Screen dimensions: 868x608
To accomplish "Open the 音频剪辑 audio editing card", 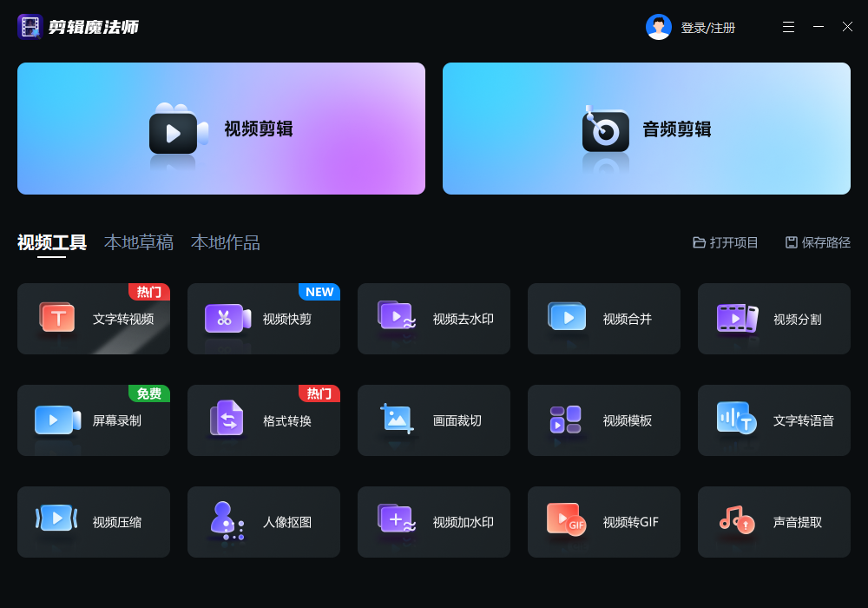I will [646, 129].
